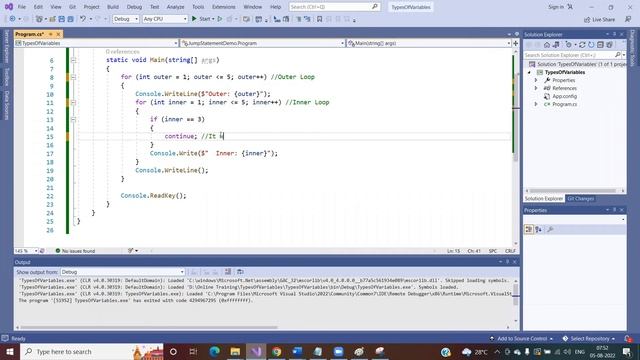640x360 pixels.
Task: Expand the Properties node in Solution Explorer
Action: [536, 80]
